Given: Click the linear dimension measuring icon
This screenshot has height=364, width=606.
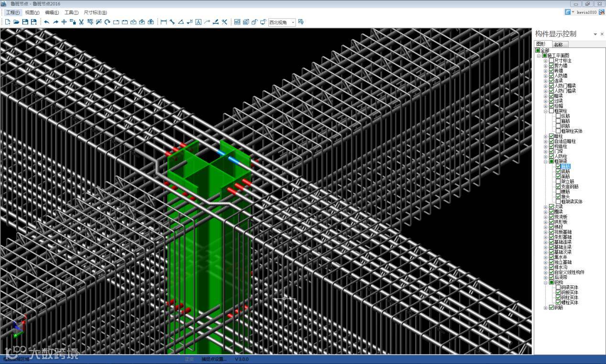Looking at the screenshot, I should click(x=164, y=22).
